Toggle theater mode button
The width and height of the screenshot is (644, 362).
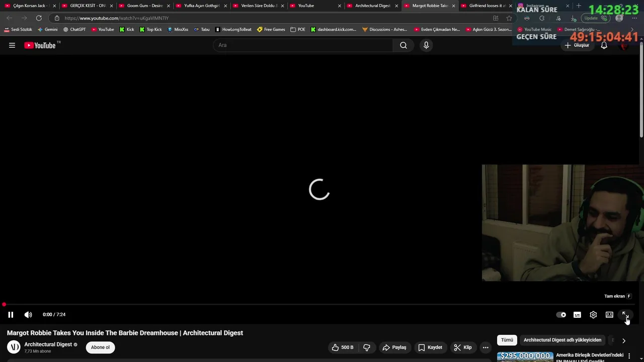(609, 315)
